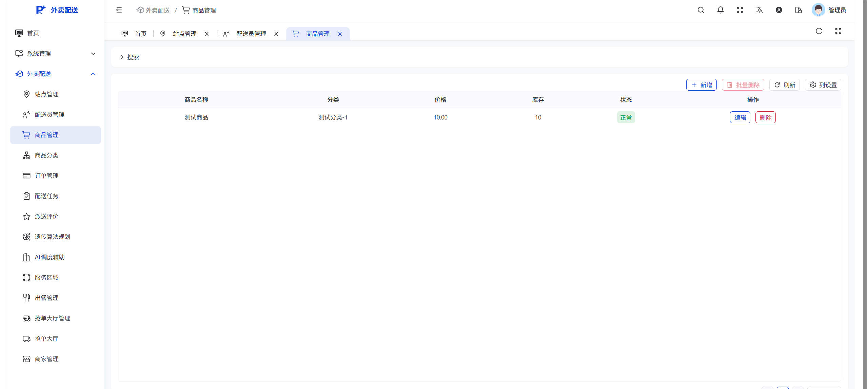Open 订单管理 in the sidebar
Screen dimensions: 868x389
46,176
